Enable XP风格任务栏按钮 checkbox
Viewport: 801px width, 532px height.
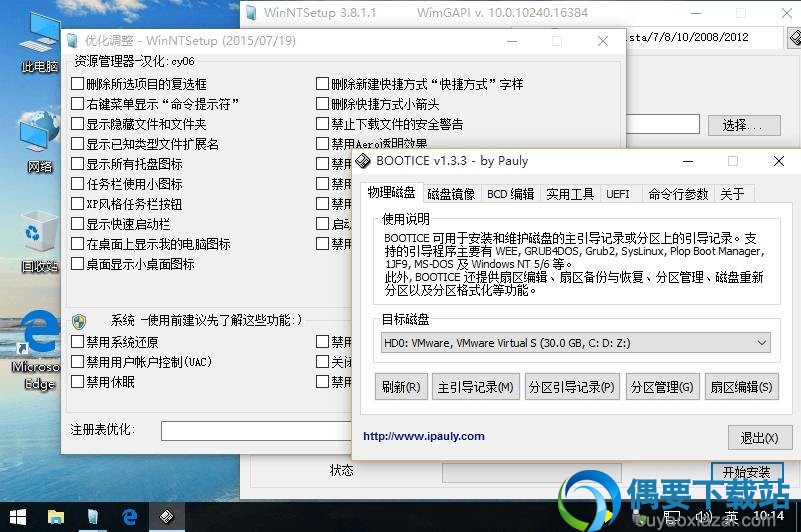[x=77, y=203]
